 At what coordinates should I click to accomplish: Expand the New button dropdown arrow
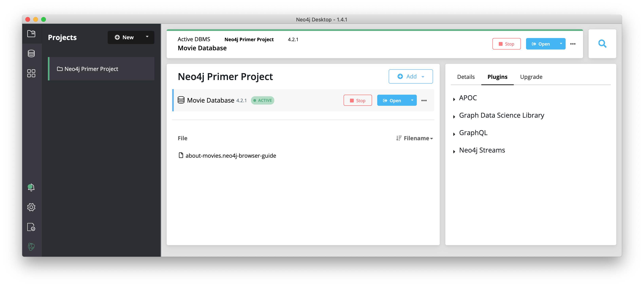(147, 37)
